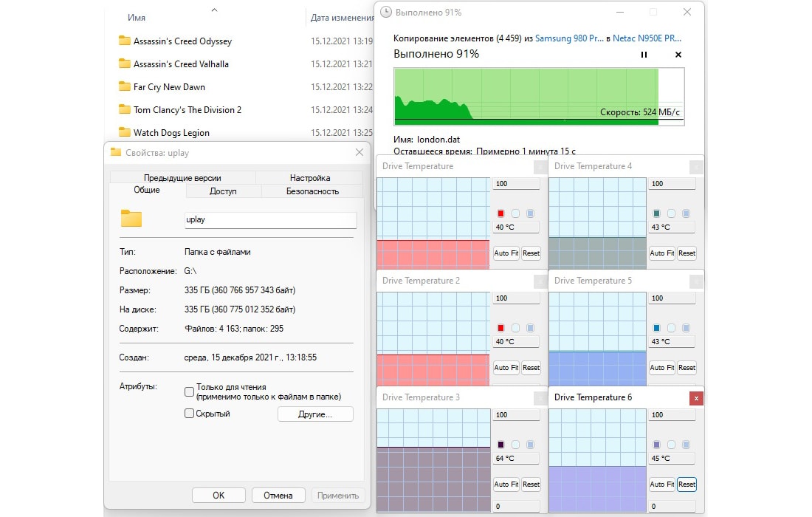Viewport: 812px width, 517px height.
Task: Enable the read-only attribute checkbox
Action: 190,391
